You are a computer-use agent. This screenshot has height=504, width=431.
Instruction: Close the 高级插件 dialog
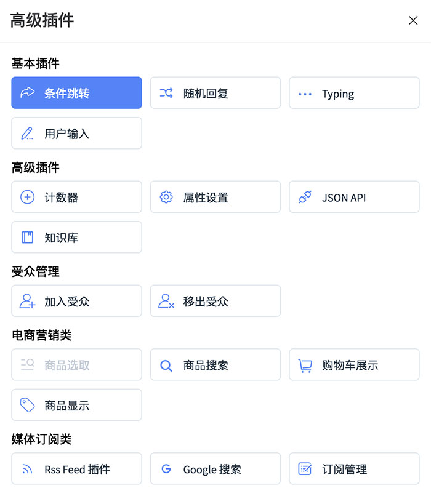tap(413, 20)
